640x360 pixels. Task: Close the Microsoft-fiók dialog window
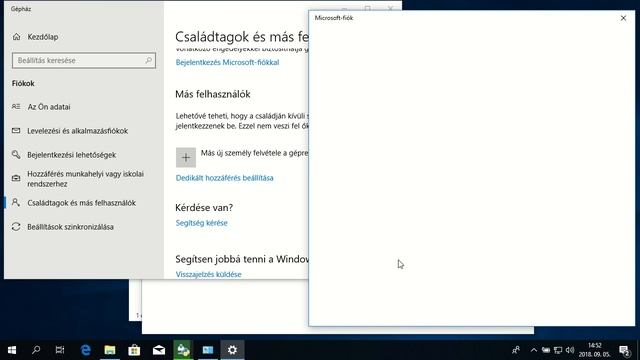[x=623, y=18]
